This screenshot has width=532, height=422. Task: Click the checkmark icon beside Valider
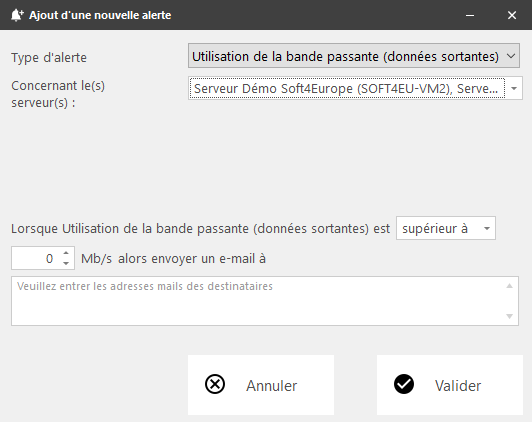[x=404, y=384]
